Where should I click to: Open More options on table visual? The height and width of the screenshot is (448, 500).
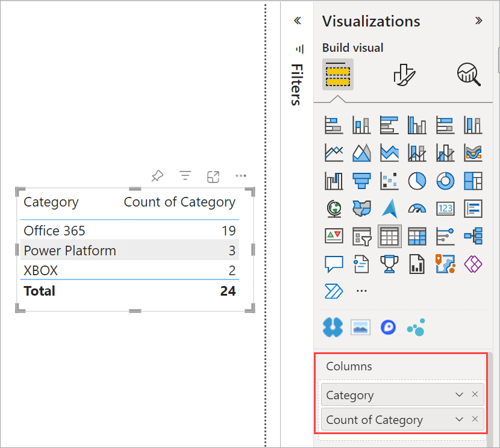click(241, 176)
